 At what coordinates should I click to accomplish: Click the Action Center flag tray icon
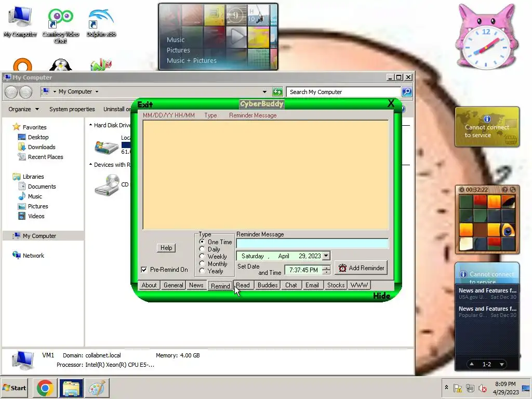point(457,388)
